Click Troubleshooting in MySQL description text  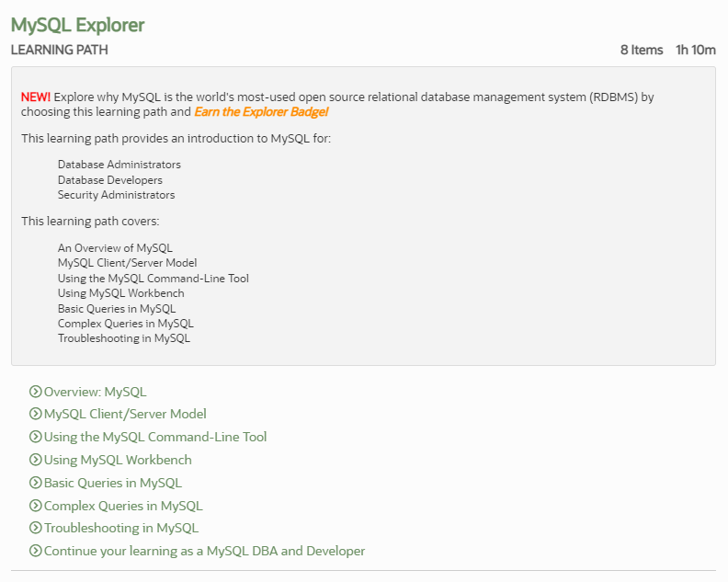tap(124, 338)
